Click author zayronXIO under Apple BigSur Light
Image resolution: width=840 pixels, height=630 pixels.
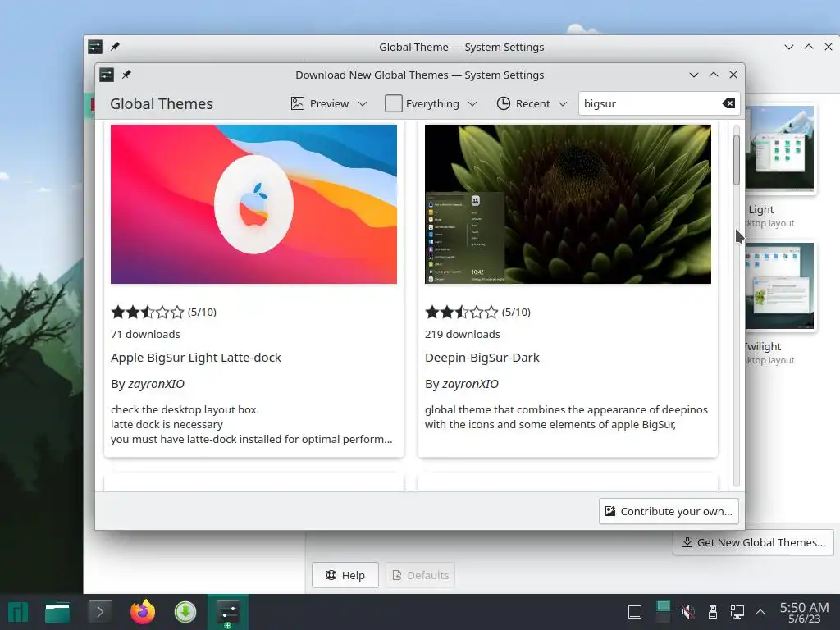pyautogui.click(x=156, y=384)
